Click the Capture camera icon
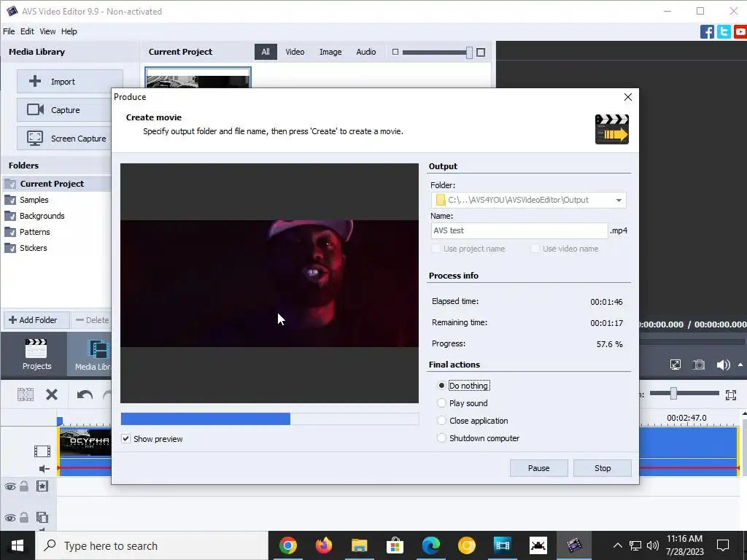The height and width of the screenshot is (560, 747). pos(35,109)
